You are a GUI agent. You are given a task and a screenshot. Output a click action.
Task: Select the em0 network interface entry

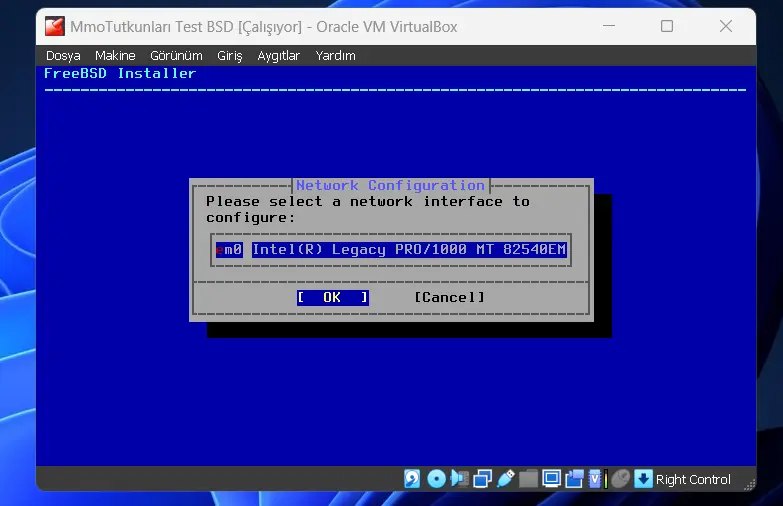229,249
